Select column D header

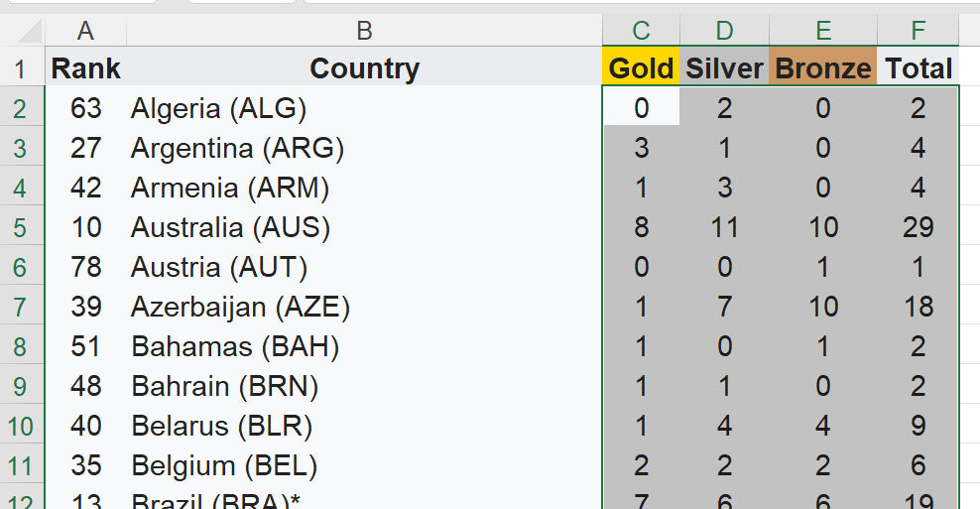click(x=724, y=30)
